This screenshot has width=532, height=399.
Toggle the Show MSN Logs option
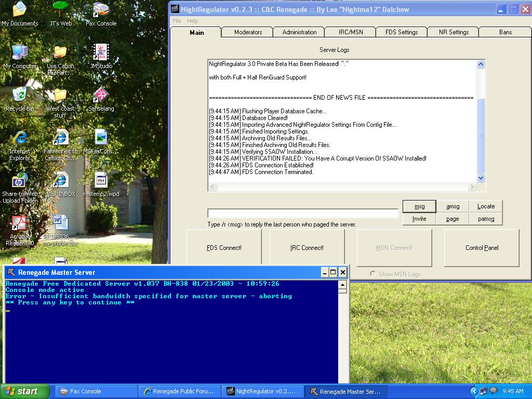click(x=373, y=274)
